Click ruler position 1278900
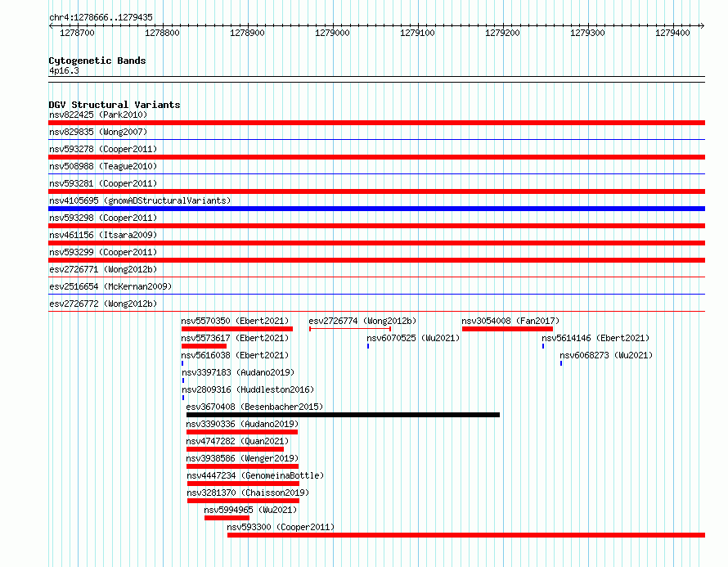Screen dimensions: 728x567 247,33
